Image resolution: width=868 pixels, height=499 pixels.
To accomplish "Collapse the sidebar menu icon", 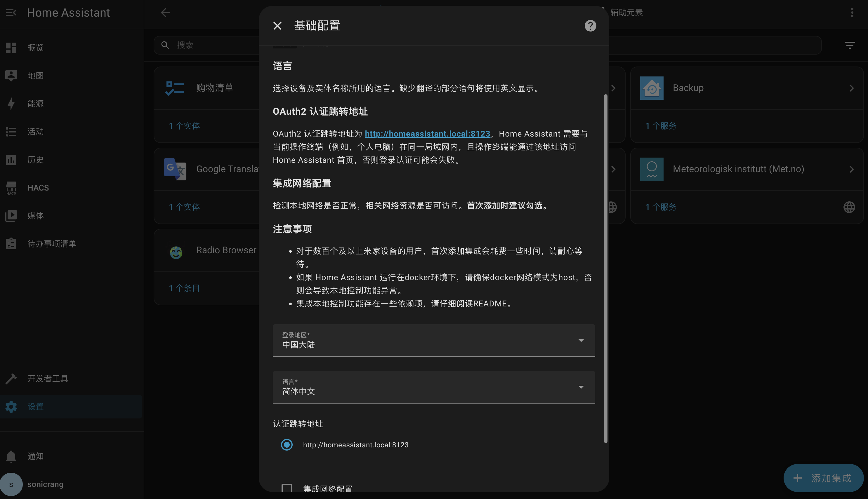I will point(11,13).
